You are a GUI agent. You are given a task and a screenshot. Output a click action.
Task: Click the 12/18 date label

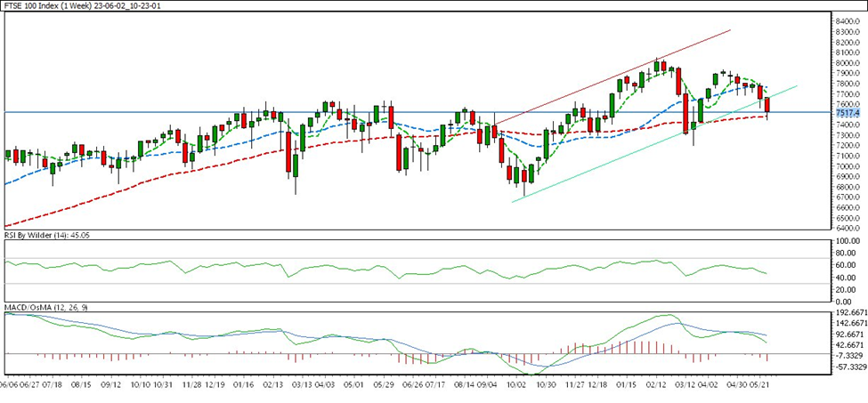[598, 383]
